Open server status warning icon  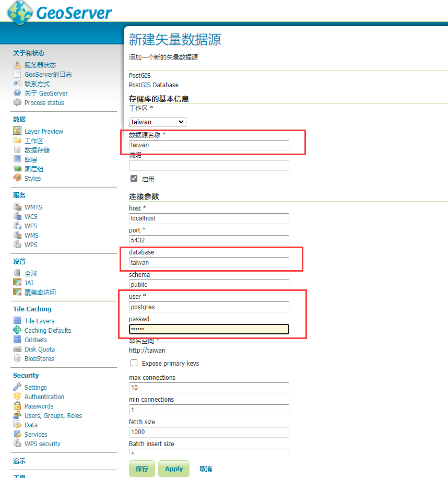tap(17, 65)
